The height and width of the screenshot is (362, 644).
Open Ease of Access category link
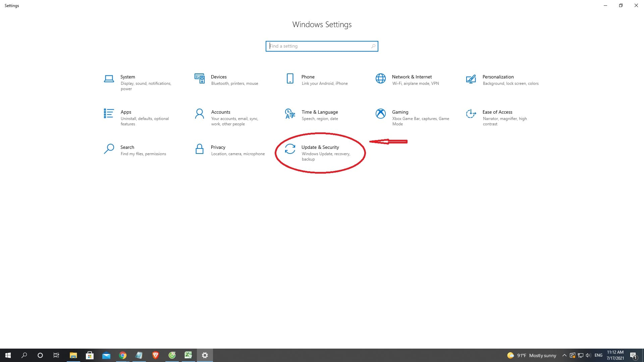[x=497, y=112]
